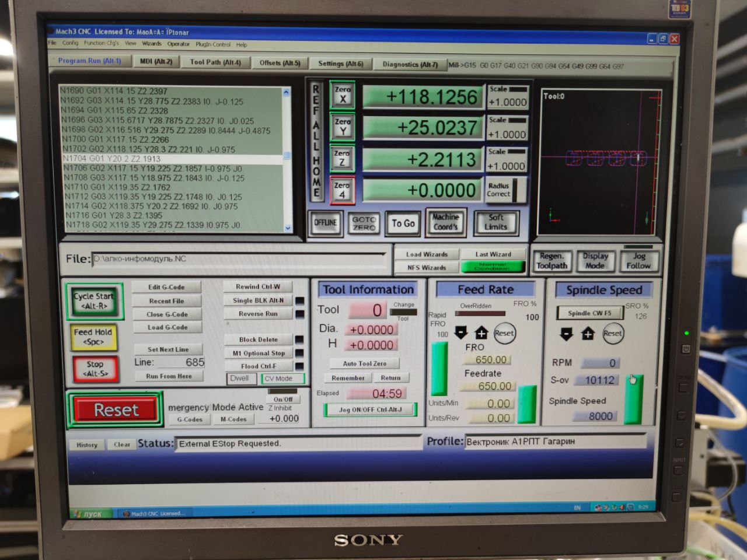Switch to the MDI (Alt-2) tab
The image size is (747, 560).
pyautogui.click(x=156, y=61)
